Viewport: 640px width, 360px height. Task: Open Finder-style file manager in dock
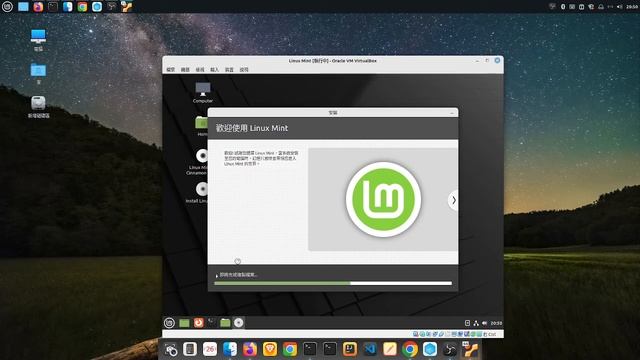230,349
